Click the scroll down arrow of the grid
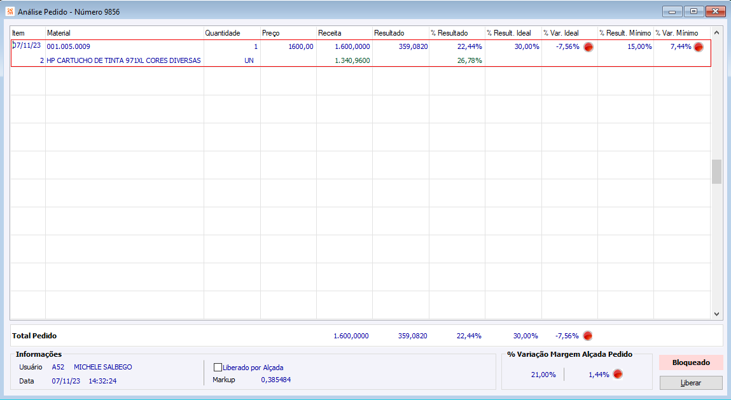 (x=717, y=314)
